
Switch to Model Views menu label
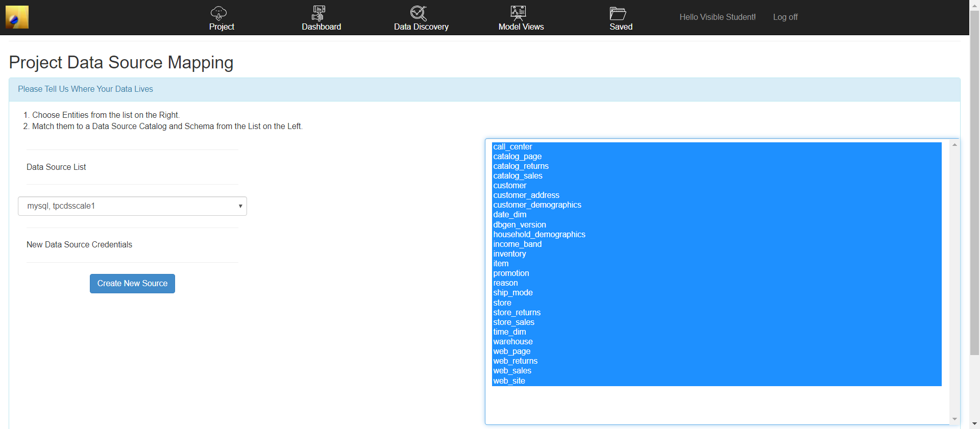click(521, 27)
